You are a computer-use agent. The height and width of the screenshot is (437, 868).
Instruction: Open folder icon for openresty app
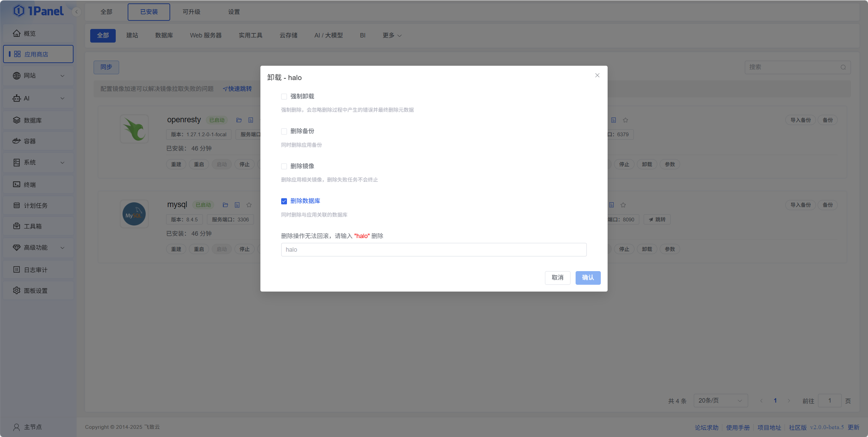pos(239,120)
